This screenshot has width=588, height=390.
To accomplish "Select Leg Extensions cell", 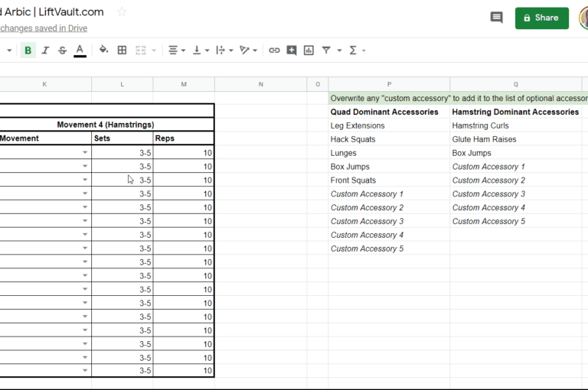I will click(389, 125).
